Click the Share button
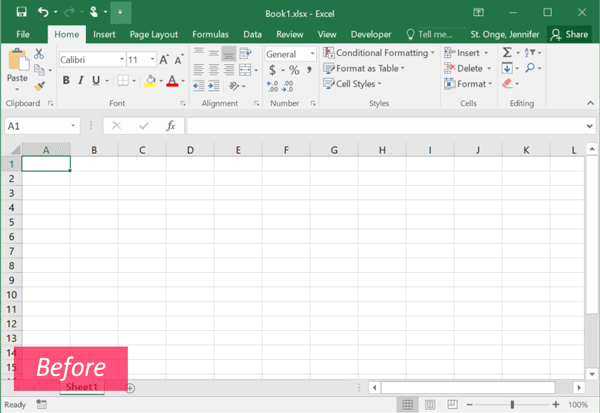Viewport: 600px width, 413px height. tap(569, 34)
